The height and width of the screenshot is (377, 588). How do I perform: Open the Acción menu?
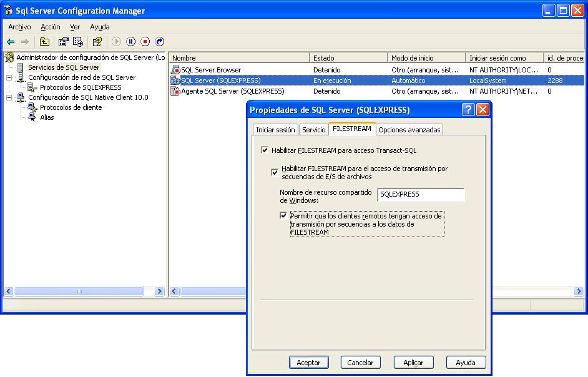point(51,27)
